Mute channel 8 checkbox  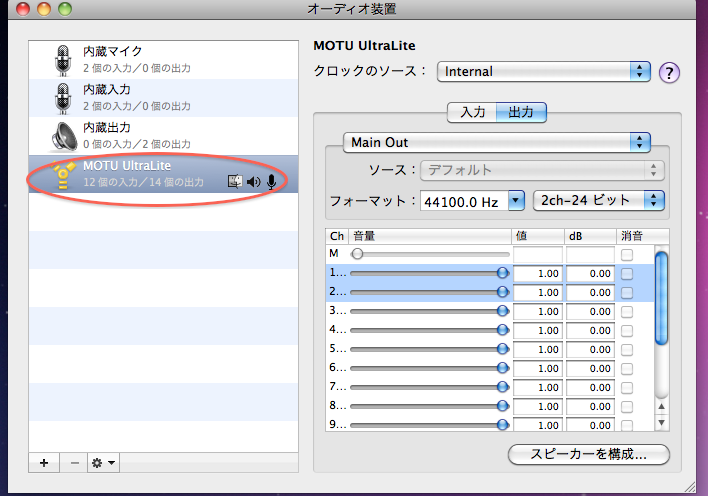coord(627,407)
